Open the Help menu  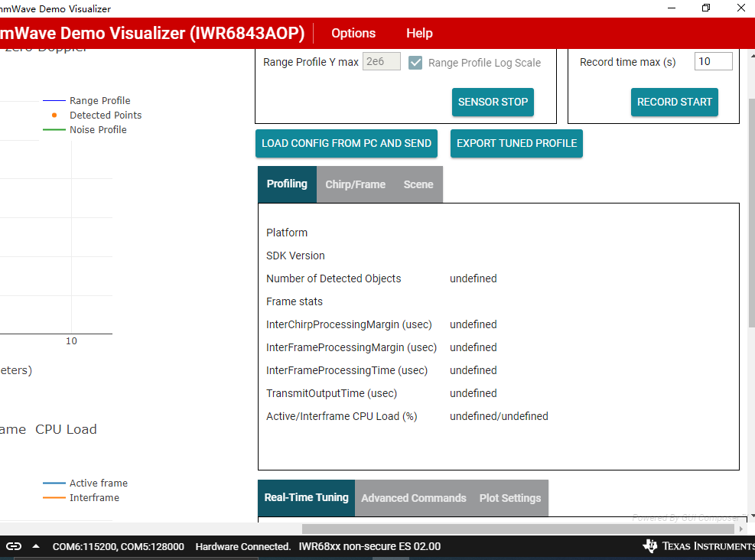[419, 33]
